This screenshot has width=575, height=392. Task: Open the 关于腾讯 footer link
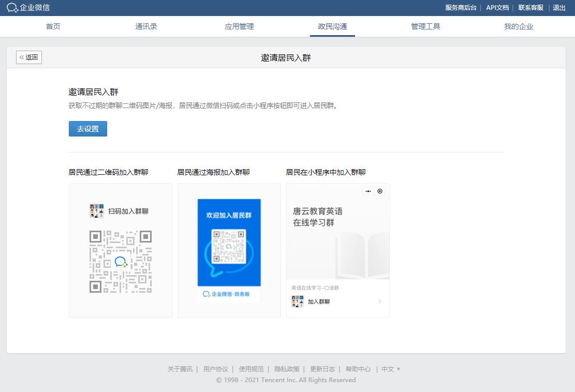click(180, 369)
